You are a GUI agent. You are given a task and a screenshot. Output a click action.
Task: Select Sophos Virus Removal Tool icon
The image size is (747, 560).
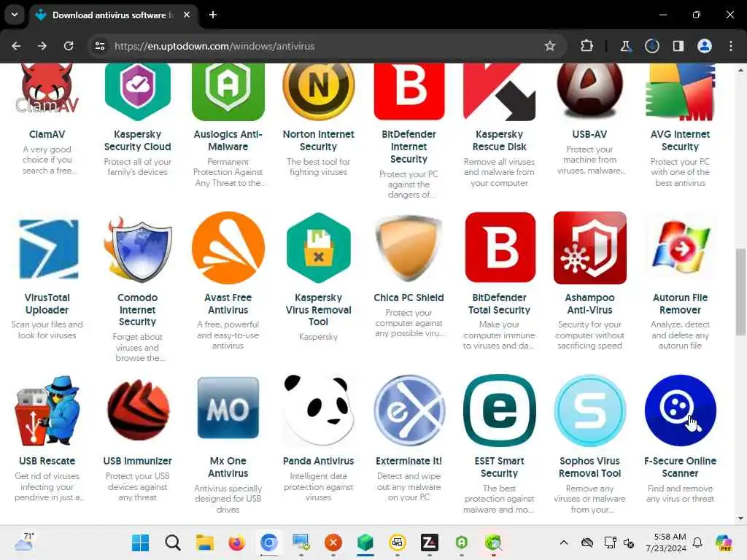(589, 411)
